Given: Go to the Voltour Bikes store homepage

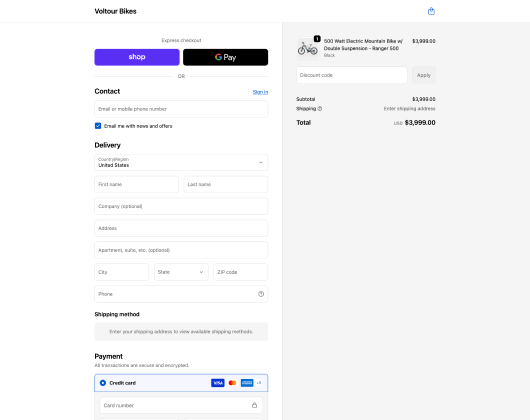Looking at the screenshot, I should 116,11.
